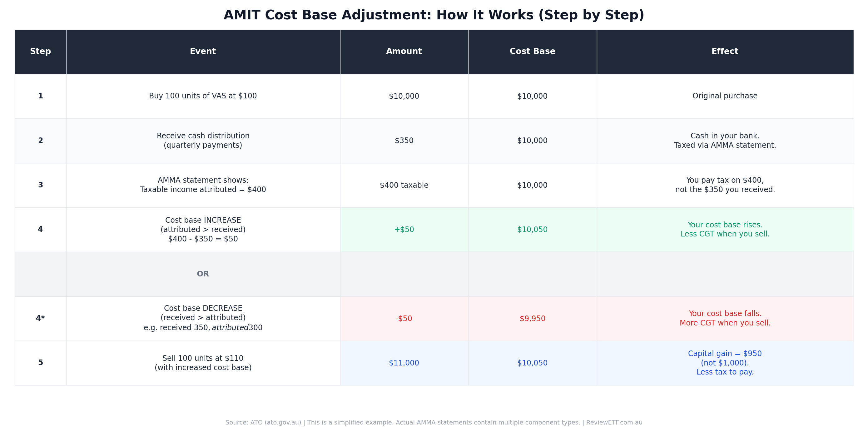
Task: Click the Effect column header
Action: (x=725, y=52)
